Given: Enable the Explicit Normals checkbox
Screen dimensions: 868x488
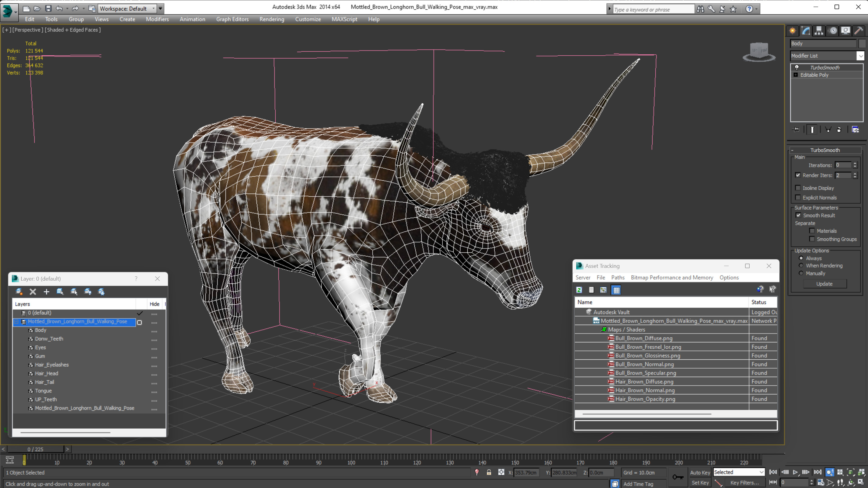Looking at the screenshot, I should coord(798,197).
